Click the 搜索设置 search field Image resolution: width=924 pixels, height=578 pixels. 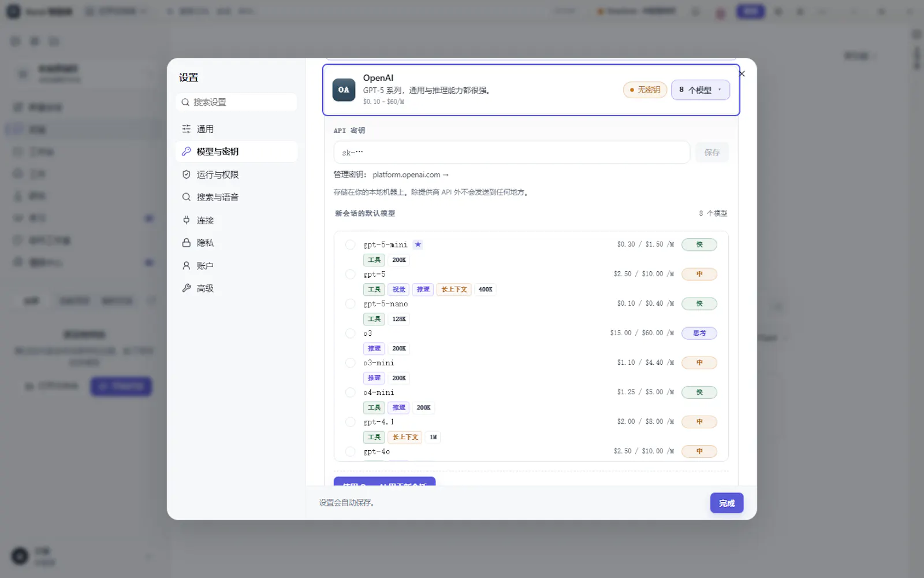pyautogui.click(x=237, y=102)
